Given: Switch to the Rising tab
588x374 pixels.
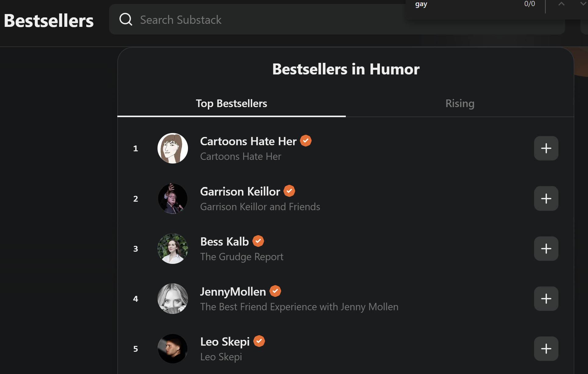Looking at the screenshot, I should pos(460,103).
